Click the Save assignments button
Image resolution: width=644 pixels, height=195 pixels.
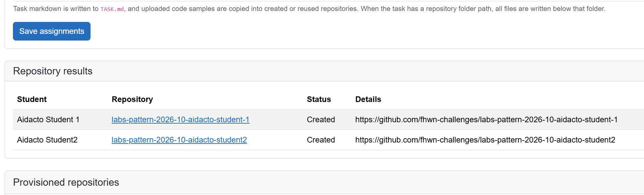(52, 31)
